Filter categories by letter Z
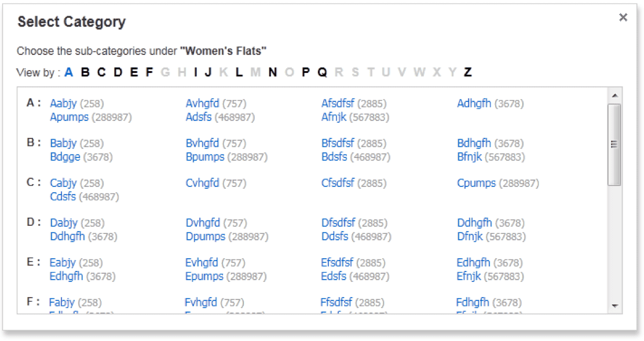 pyautogui.click(x=467, y=72)
